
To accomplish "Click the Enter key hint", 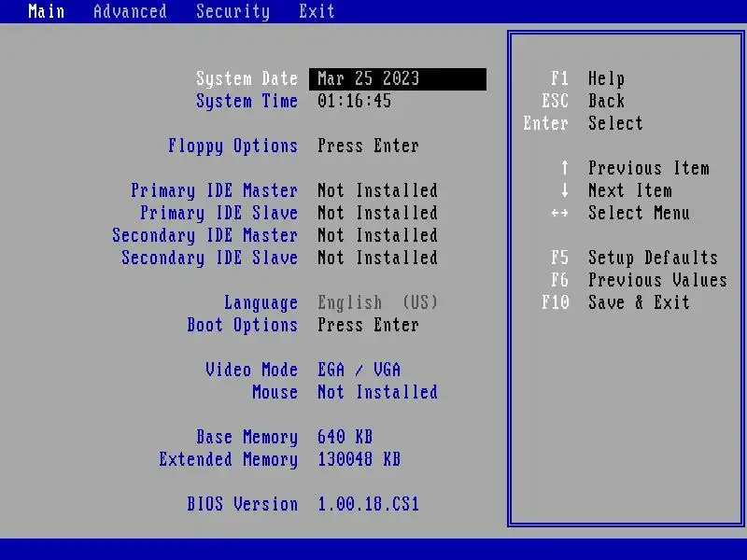I will (x=546, y=123).
